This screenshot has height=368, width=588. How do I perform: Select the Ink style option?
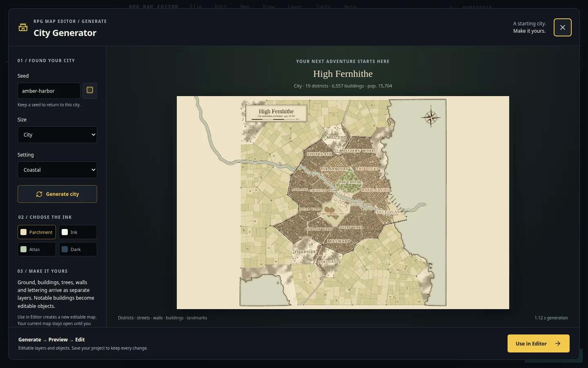[x=78, y=232]
